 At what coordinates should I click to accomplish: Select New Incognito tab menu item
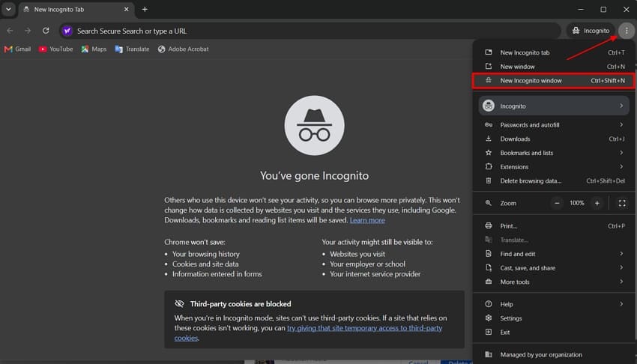pyautogui.click(x=554, y=52)
